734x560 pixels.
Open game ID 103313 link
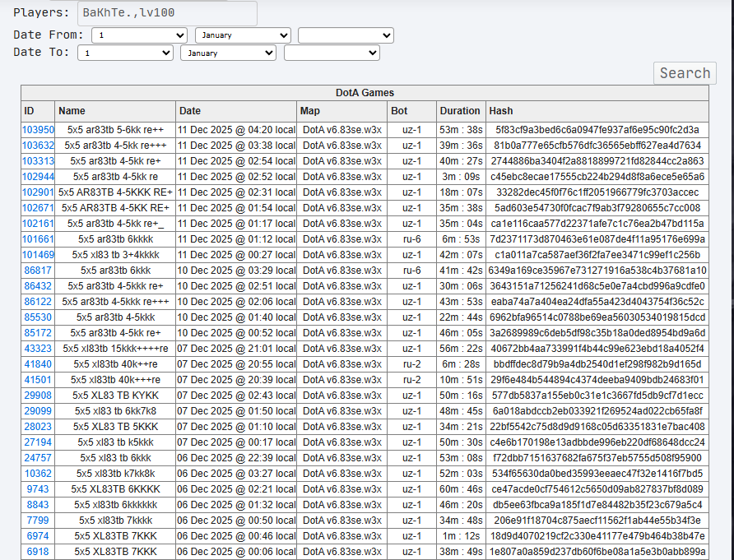38,161
